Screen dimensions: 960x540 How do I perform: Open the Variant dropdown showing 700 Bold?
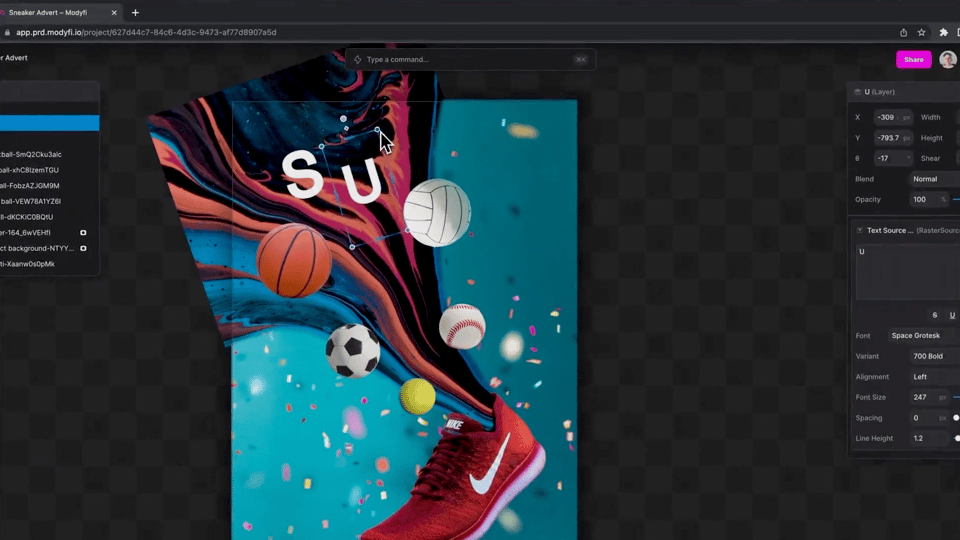click(934, 356)
